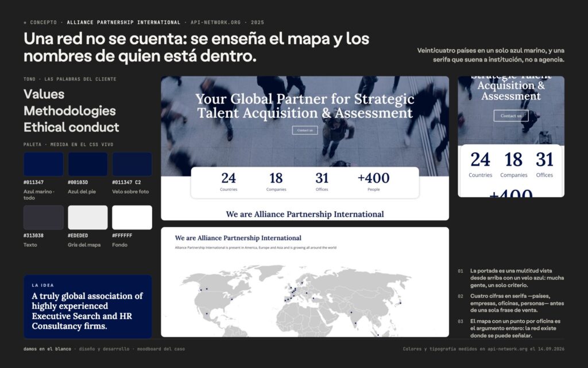Click the Velo sobre foto caption
This screenshot has width=588, height=368.
pos(130,191)
